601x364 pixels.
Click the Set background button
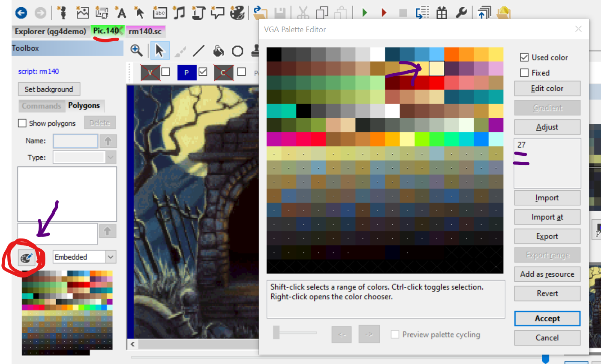49,89
